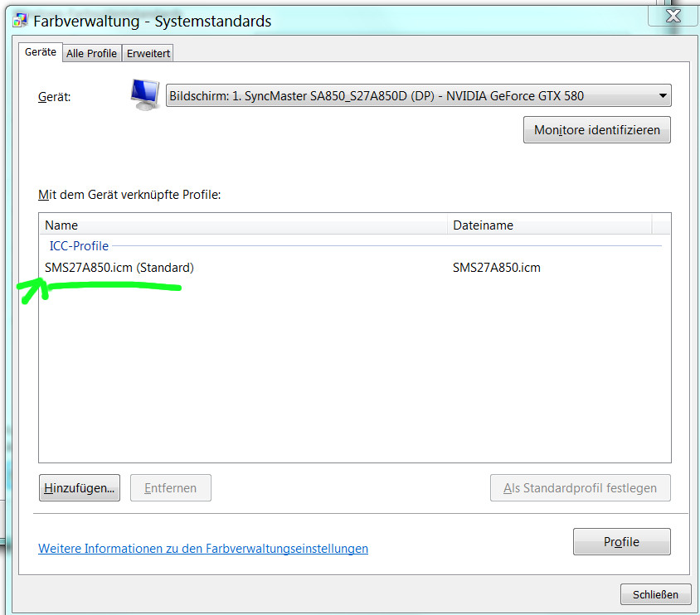Click the Hinzufügen... button
The width and height of the screenshot is (700, 615).
[x=80, y=488]
